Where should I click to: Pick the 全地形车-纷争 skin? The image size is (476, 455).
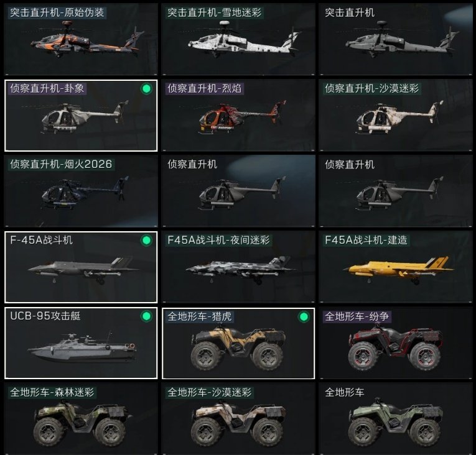(x=396, y=343)
